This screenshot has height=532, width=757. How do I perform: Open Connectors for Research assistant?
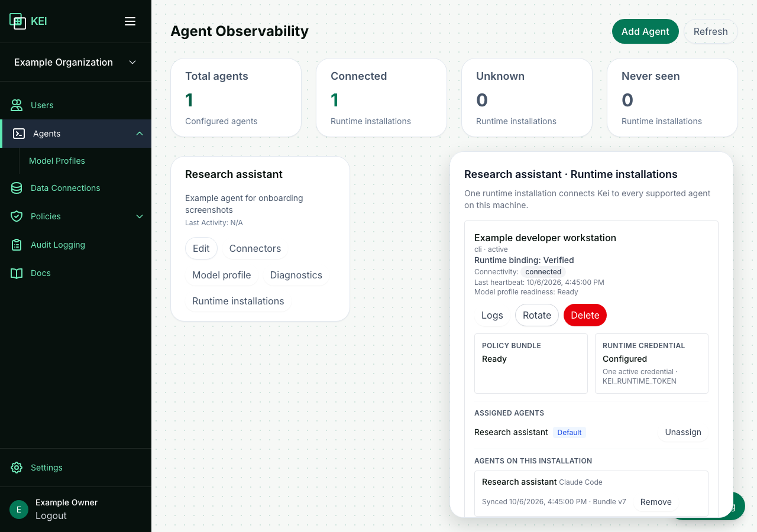[x=255, y=248]
